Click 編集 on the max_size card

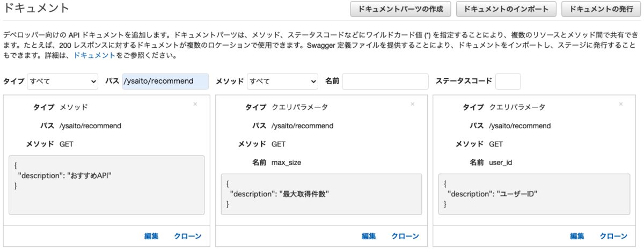tap(369, 236)
